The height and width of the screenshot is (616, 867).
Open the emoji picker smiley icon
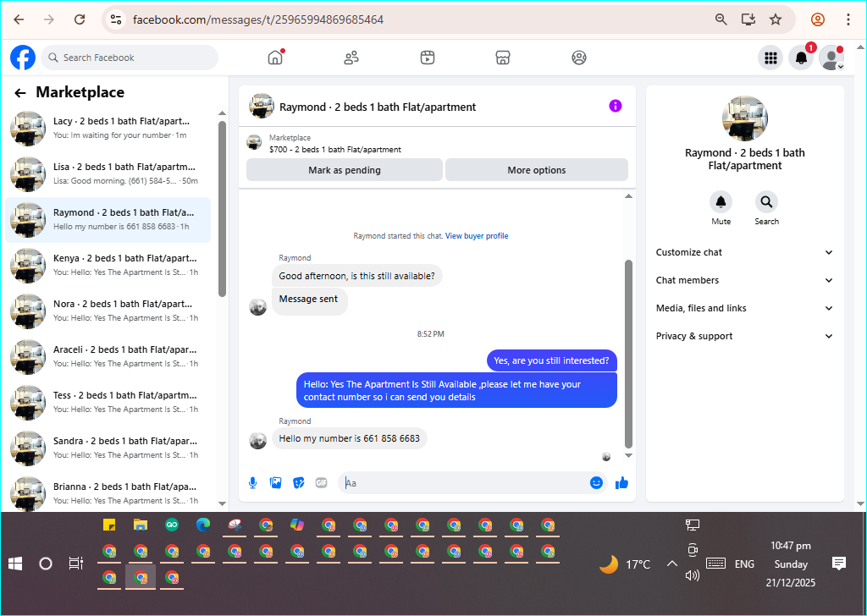click(x=596, y=483)
